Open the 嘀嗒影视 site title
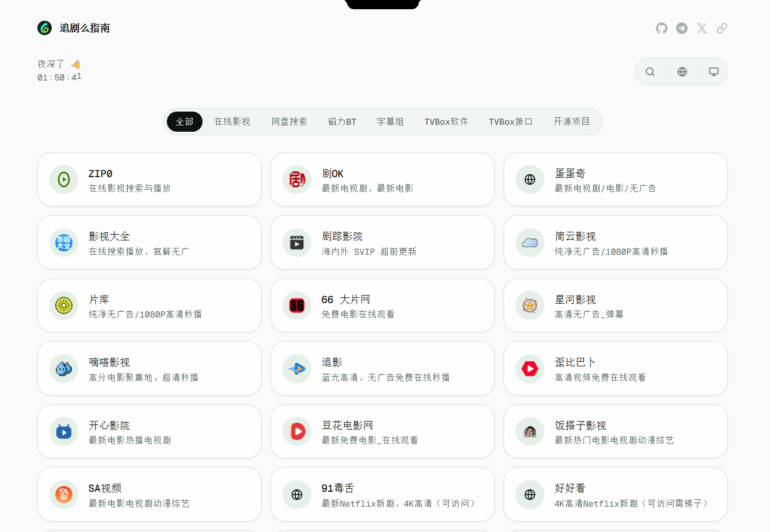 [109, 362]
